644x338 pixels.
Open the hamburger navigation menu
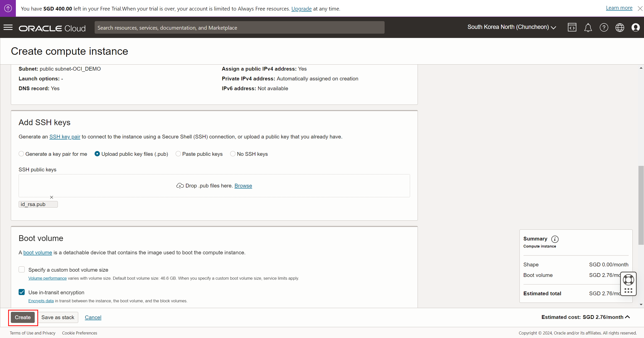(8, 27)
